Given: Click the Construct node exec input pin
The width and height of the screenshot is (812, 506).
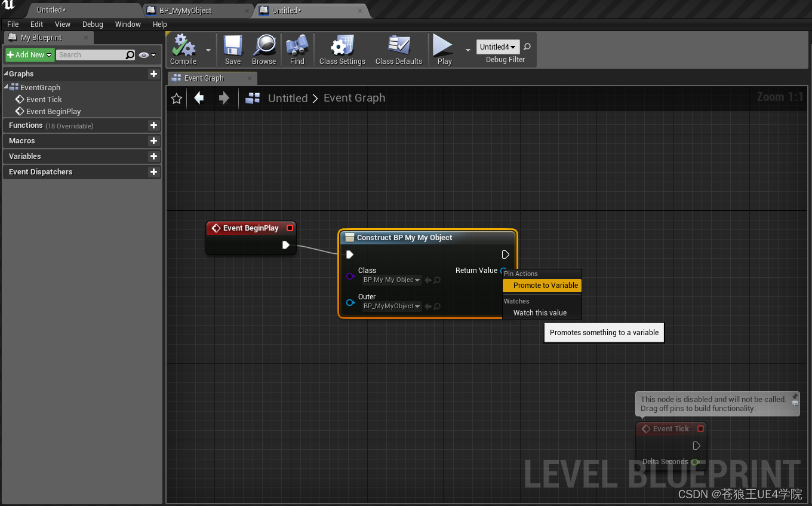Looking at the screenshot, I should (x=350, y=254).
